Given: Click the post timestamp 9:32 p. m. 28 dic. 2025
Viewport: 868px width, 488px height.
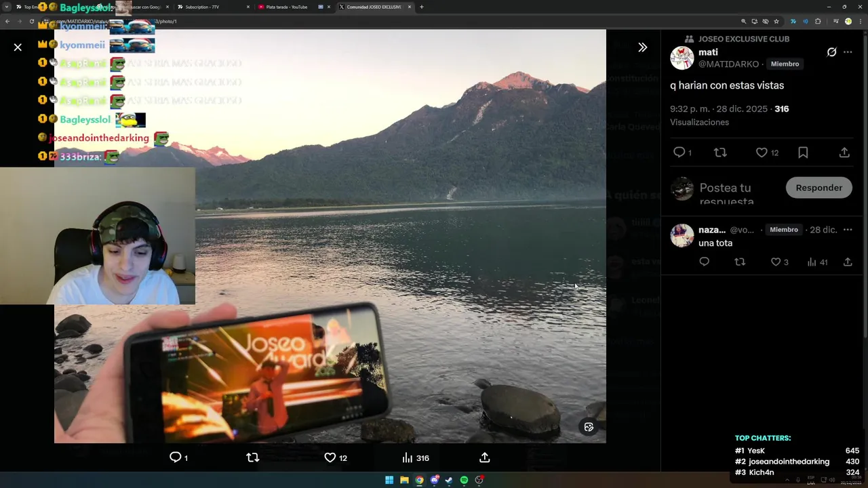Looking at the screenshot, I should coord(719,108).
